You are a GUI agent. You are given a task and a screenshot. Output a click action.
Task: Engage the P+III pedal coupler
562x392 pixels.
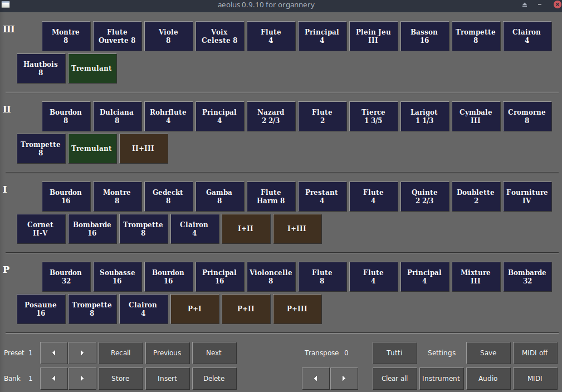[x=297, y=309]
